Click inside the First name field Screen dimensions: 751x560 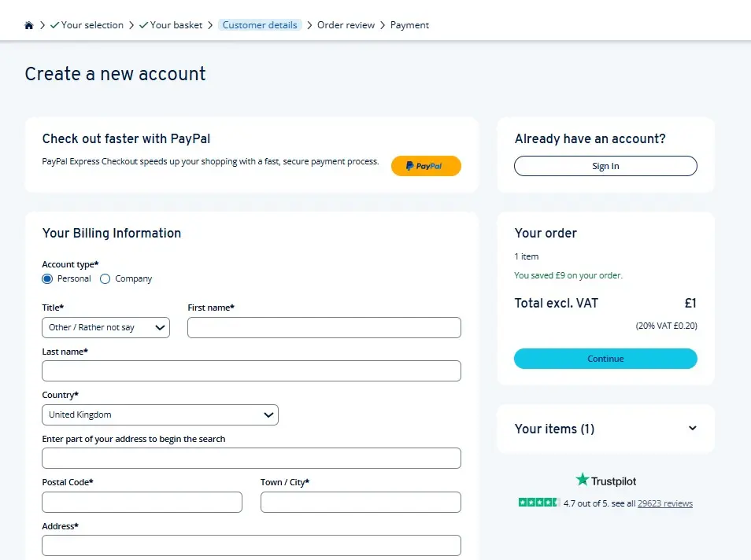324,327
